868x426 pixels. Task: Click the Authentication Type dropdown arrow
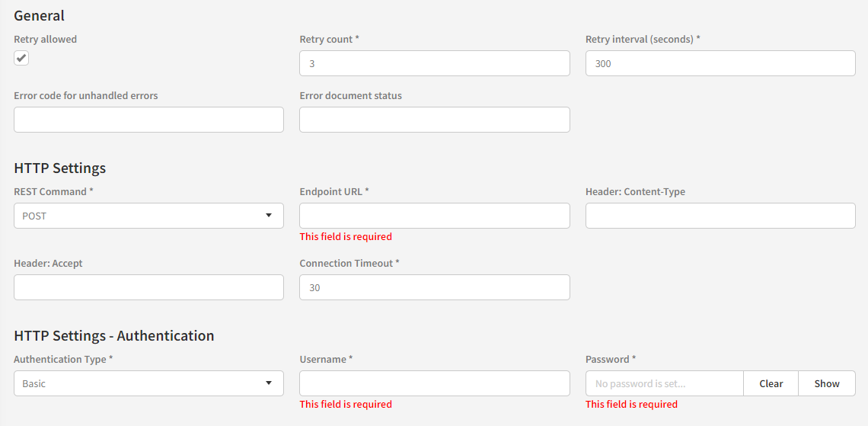click(x=269, y=383)
